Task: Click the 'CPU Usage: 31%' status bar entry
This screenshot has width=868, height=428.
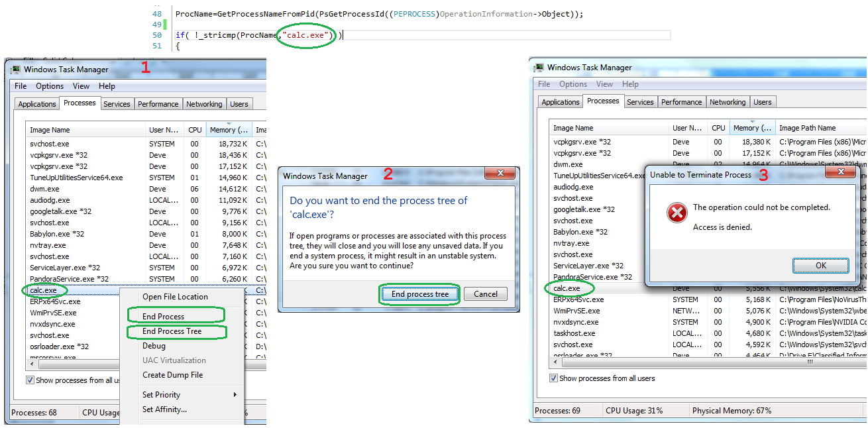Action: (x=634, y=411)
